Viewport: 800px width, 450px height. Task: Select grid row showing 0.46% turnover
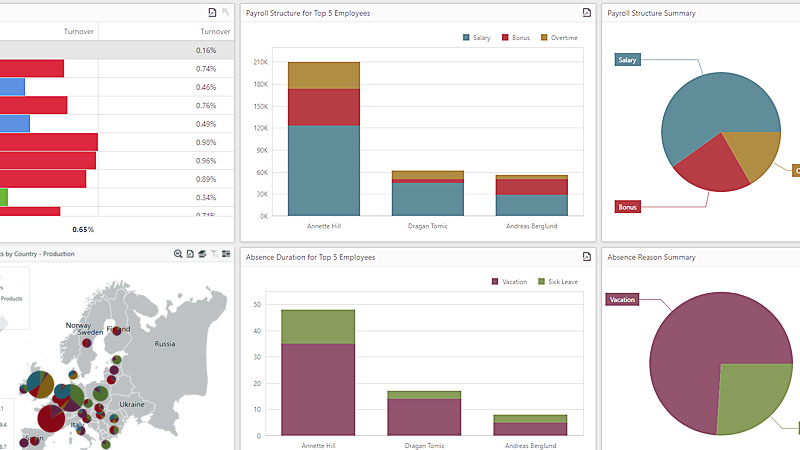coord(117,87)
